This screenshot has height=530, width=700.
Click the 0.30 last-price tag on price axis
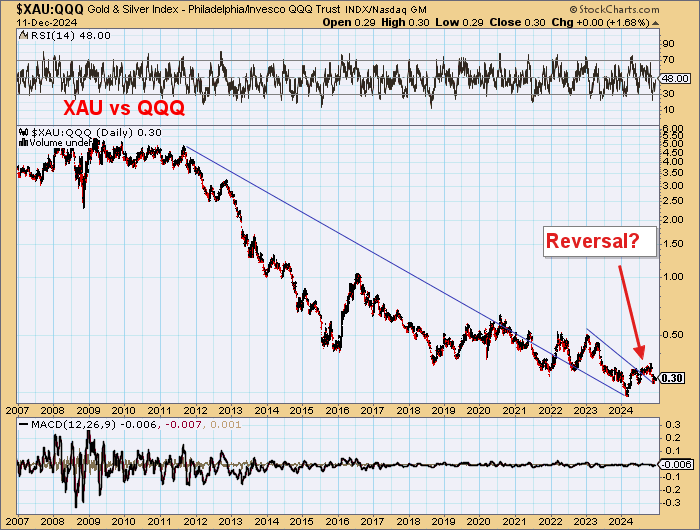(x=672, y=379)
